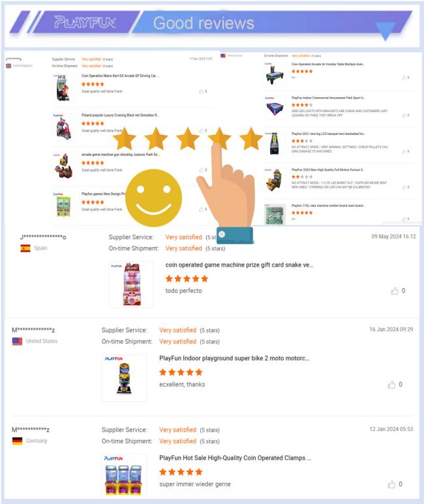Screen dimensions: 424x504
Task: Click the Mario Kart arcade product thumbnail
Action: 63,87
